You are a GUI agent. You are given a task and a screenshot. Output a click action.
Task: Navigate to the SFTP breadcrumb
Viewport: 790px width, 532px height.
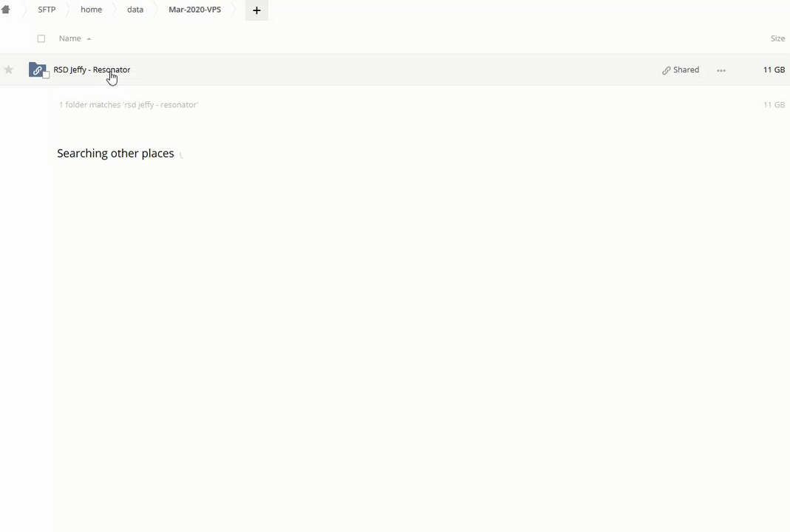click(47, 10)
